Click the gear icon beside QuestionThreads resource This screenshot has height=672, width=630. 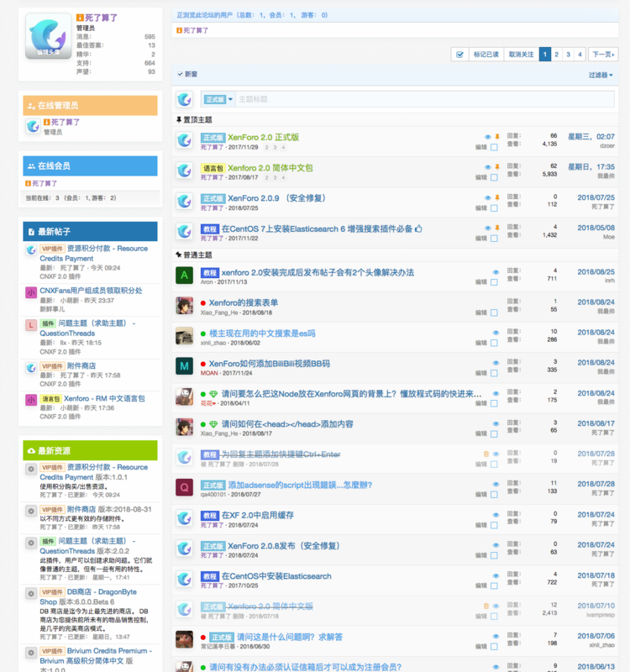(31, 543)
